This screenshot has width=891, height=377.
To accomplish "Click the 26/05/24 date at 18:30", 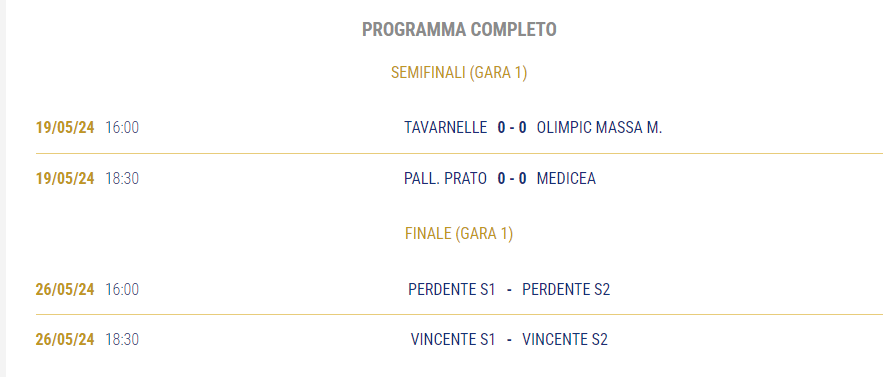I will [65, 339].
